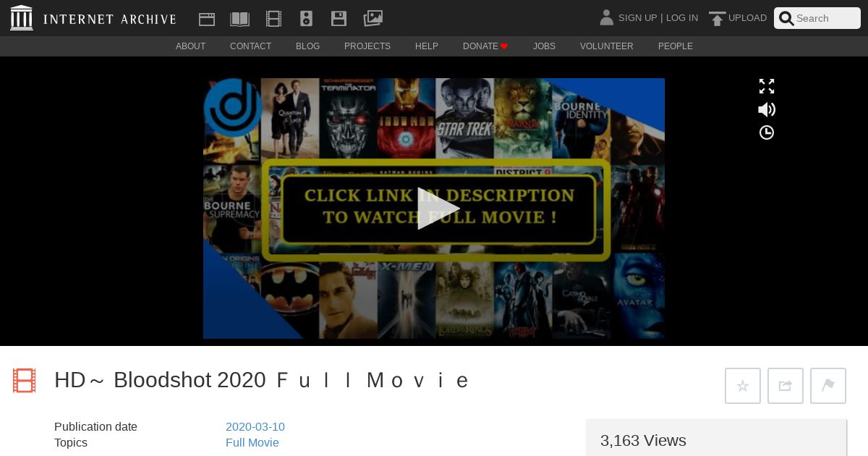The height and width of the screenshot is (456, 868).
Task: Click the 2020-03-10 publication date link
Action: tap(255, 427)
